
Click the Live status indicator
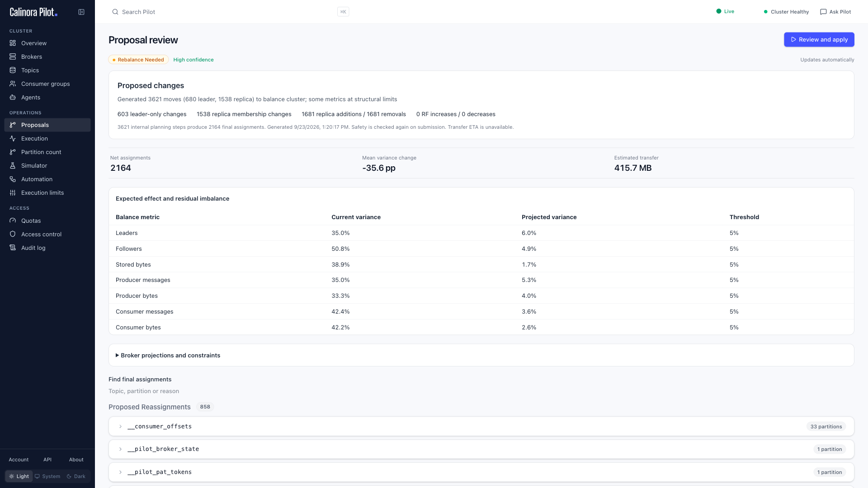[726, 11]
